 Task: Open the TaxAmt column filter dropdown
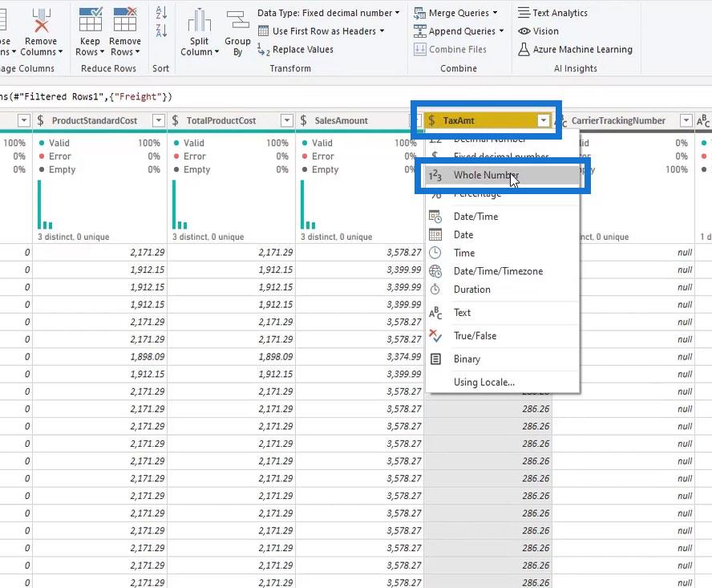click(543, 120)
